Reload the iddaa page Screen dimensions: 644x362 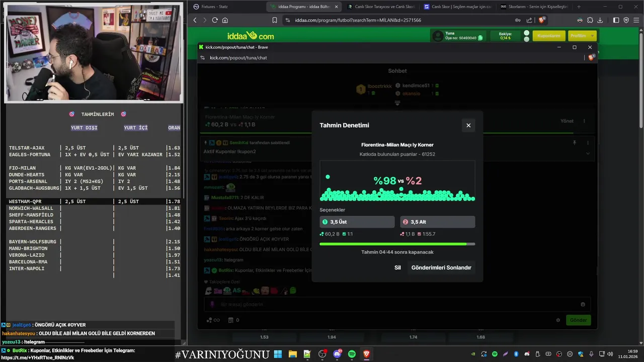[215, 20]
